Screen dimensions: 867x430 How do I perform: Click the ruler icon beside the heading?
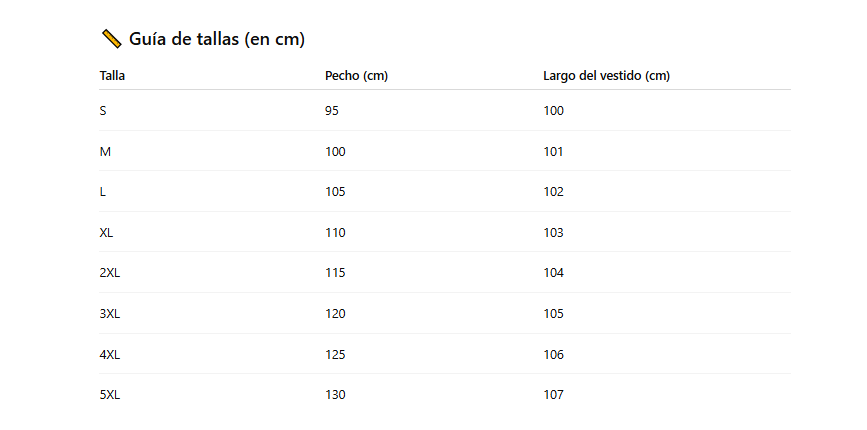111,39
